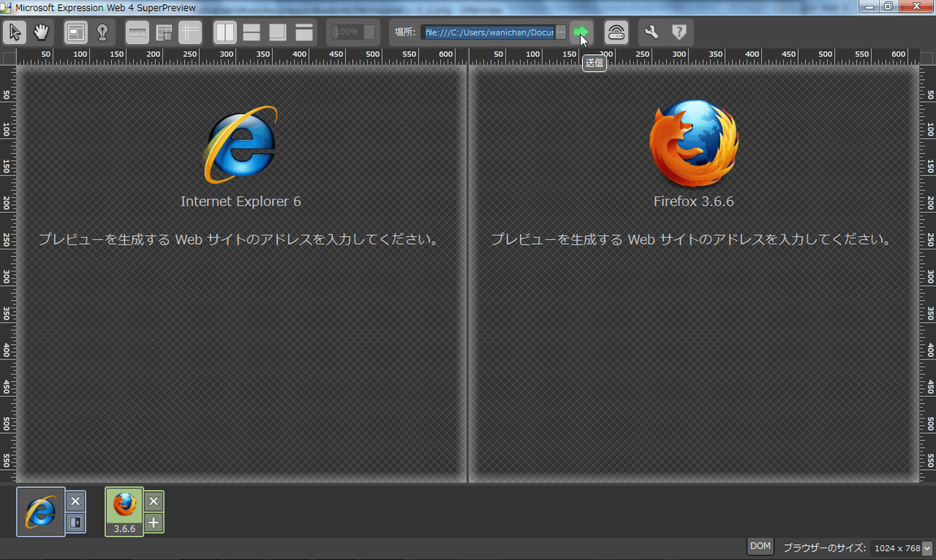Open the browser size 1024 x 768 dropdown

point(902,548)
